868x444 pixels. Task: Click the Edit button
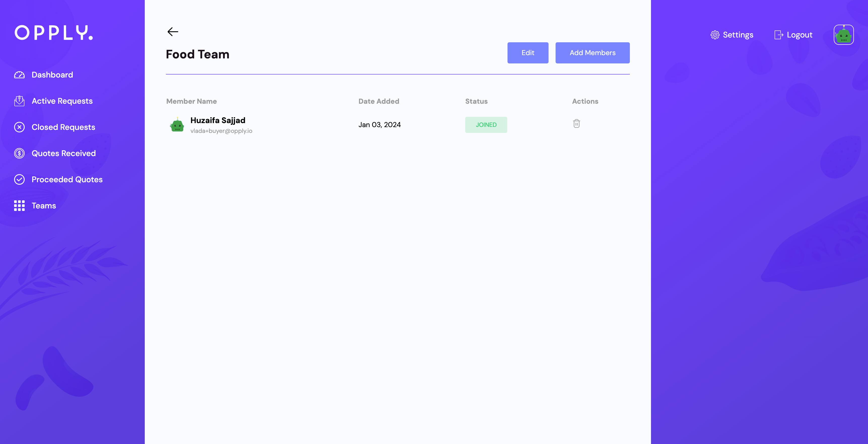pyautogui.click(x=528, y=53)
